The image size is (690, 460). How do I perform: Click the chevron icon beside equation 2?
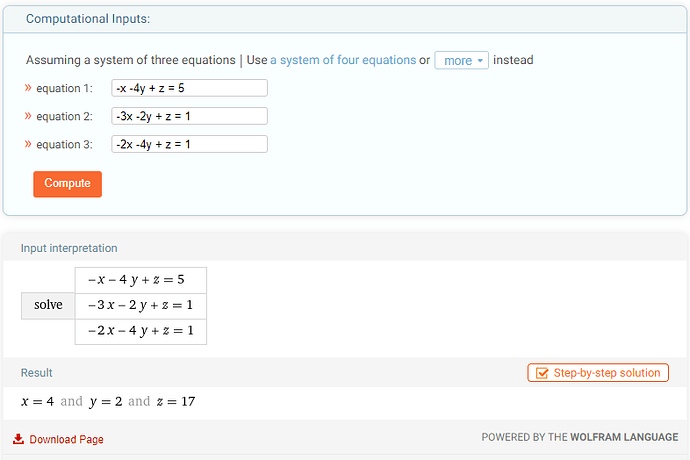click(x=28, y=116)
